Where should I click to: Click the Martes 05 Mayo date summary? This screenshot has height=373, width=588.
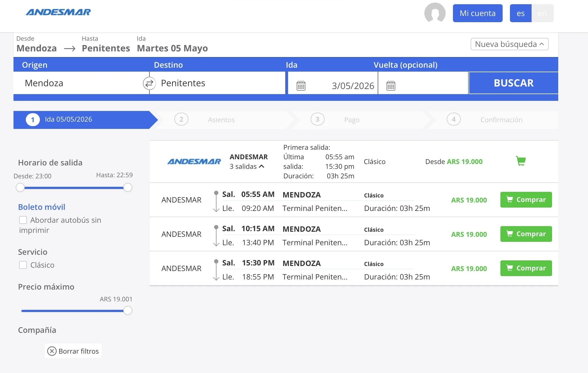pos(172,48)
